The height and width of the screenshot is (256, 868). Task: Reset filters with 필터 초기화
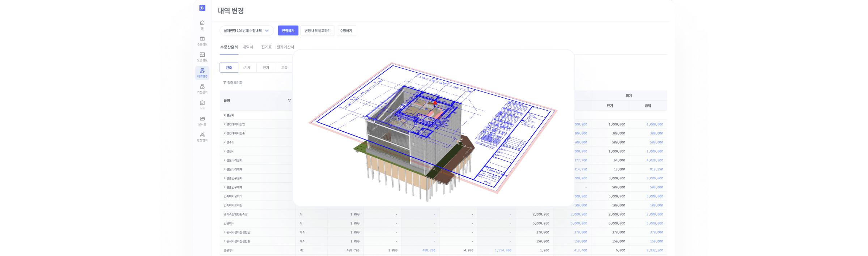coord(233,83)
